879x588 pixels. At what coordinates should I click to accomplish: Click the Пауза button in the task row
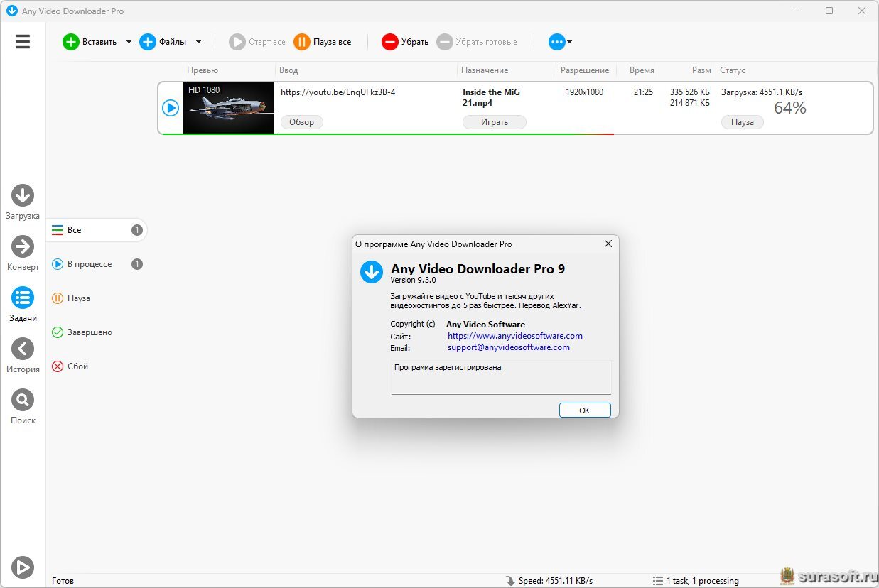click(x=743, y=122)
